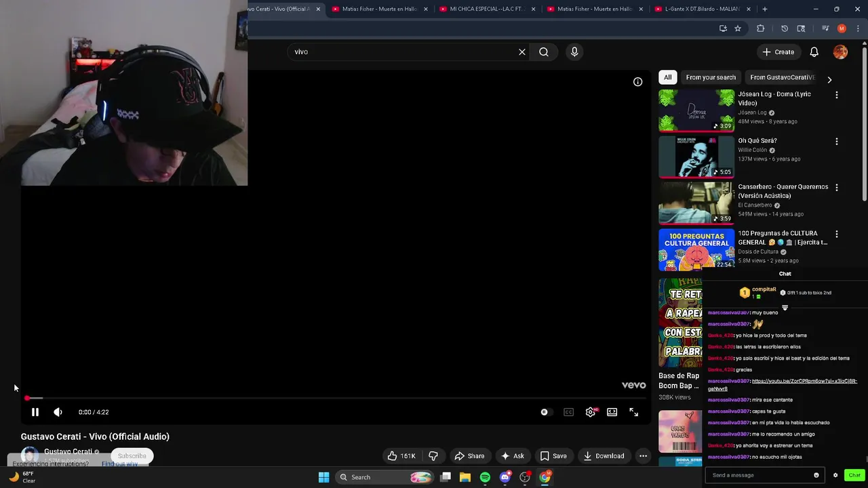Click the green Chat send button
Viewport: 868px width, 488px height.
[x=854, y=475]
